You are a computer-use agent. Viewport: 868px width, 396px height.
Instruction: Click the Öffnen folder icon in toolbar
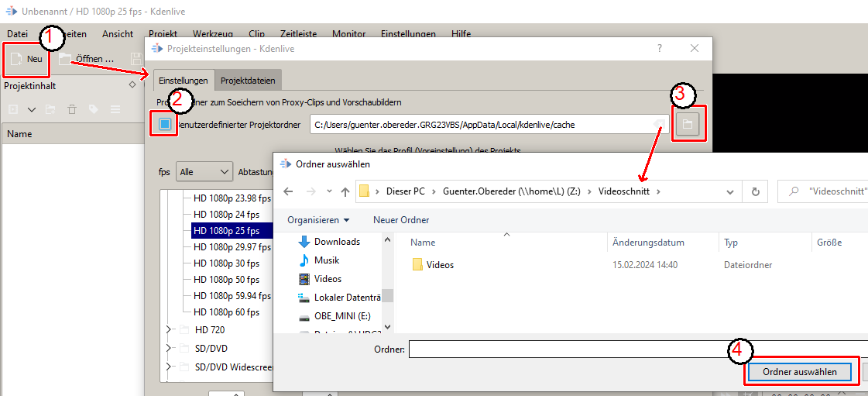click(65, 59)
